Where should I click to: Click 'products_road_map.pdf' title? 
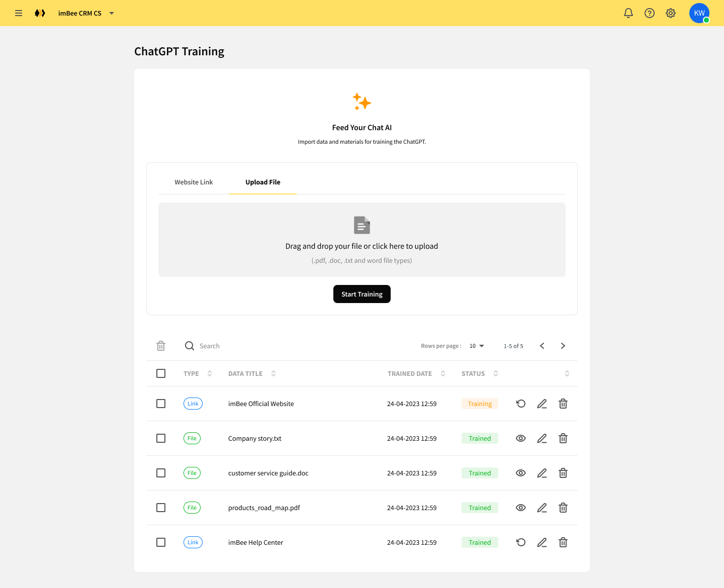point(264,508)
